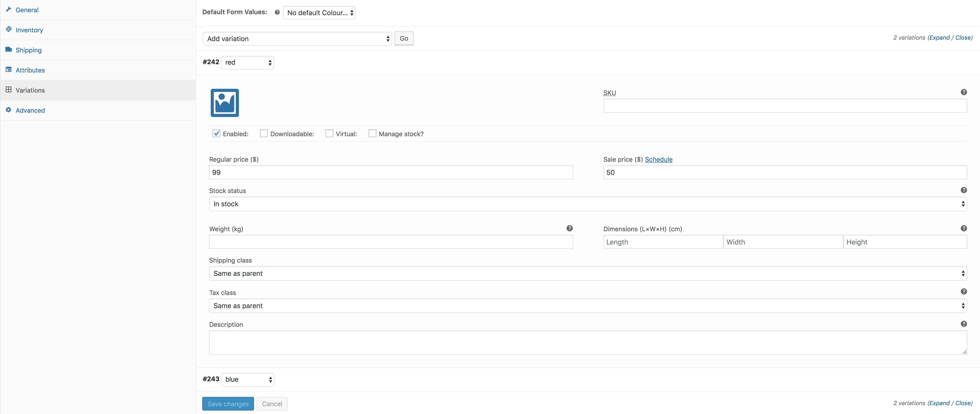980x414 pixels.
Task: Enable the Manage stock checkbox
Action: tap(372, 133)
